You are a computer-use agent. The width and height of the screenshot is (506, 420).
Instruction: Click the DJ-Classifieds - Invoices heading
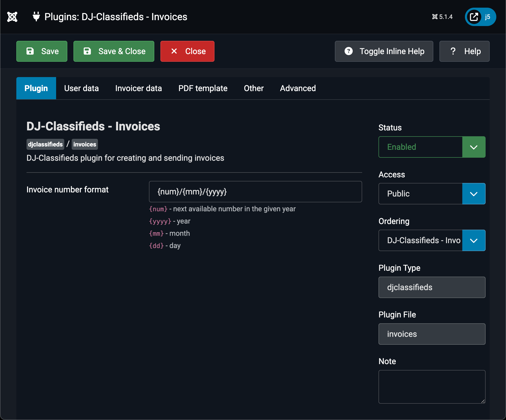pyautogui.click(x=93, y=126)
